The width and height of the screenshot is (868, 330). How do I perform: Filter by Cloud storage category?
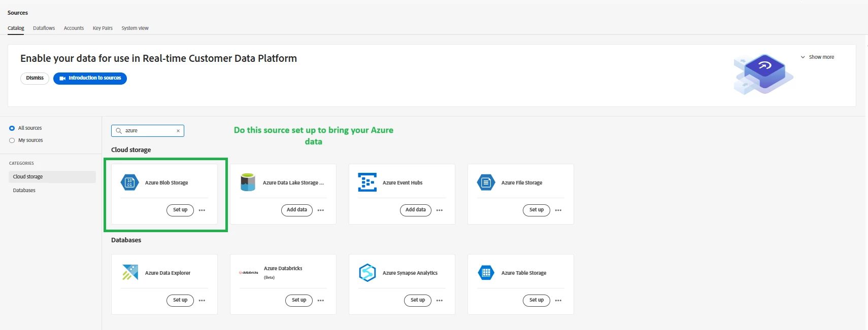click(x=52, y=177)
